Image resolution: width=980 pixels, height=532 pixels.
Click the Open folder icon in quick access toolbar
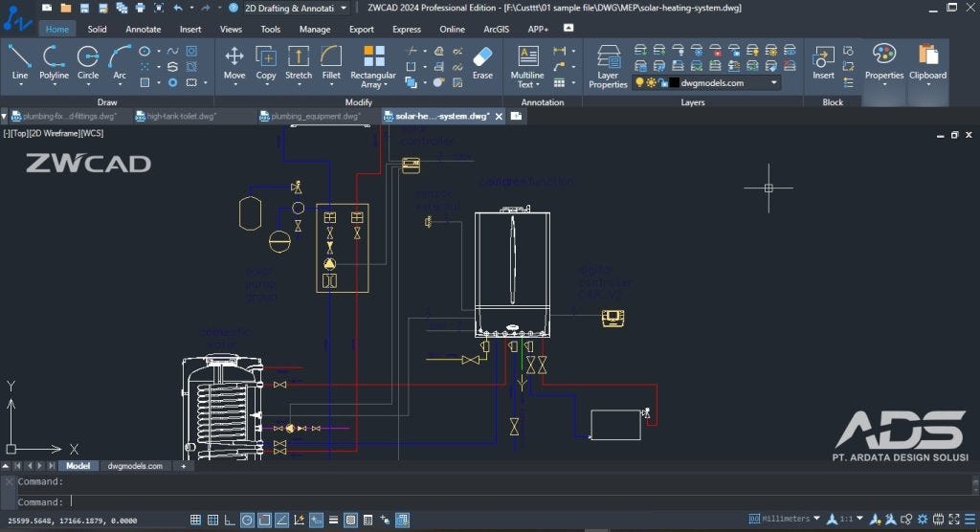pos(66,8)
